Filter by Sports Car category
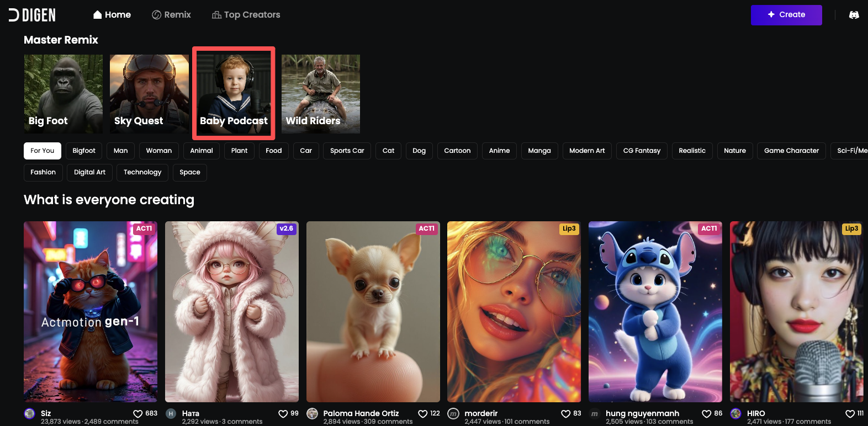Image resolution: width=868 pixels, height=426 pixels. point(347,151)
